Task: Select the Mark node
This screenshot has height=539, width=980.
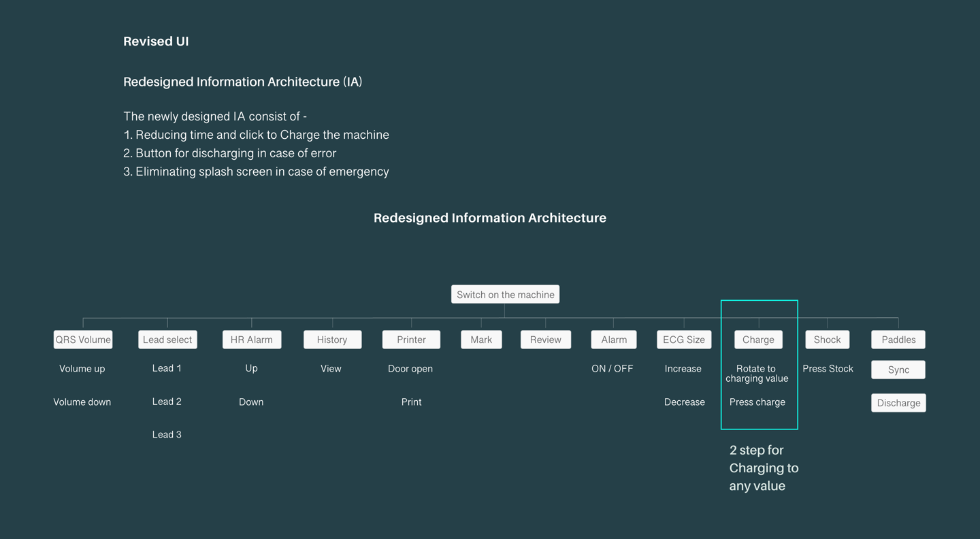Action: 481,340
